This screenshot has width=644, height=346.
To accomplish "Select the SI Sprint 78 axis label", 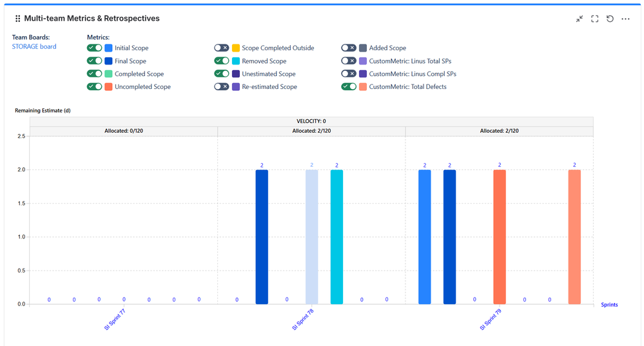I will [x=303, y=320].
